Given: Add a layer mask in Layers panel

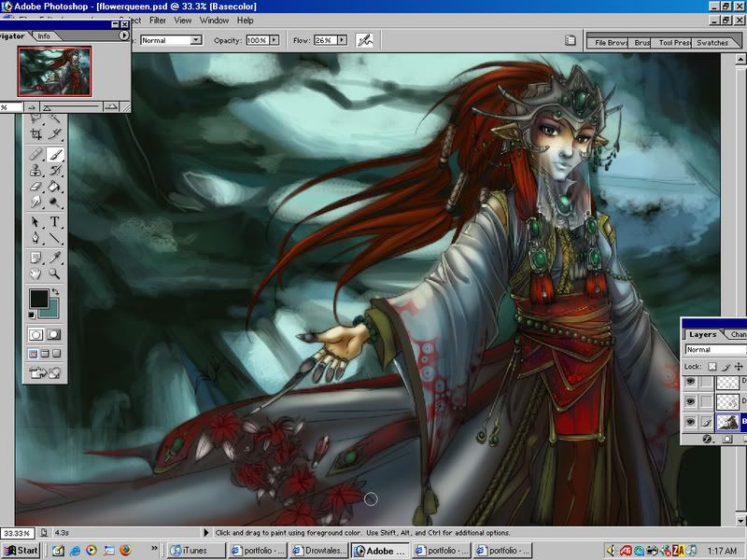Looking at the screenshot, I should pyautogui.click(x=727, y=439).
